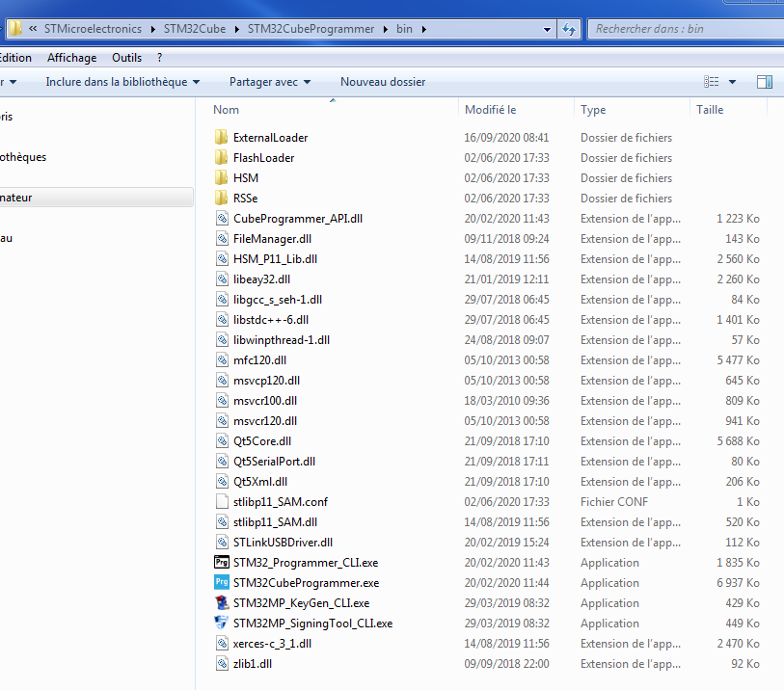Select the othèques sidebar item
Image resolution: width=784 pixels, height=690 pixels.
pyautogui.click(x=23, y=157)
